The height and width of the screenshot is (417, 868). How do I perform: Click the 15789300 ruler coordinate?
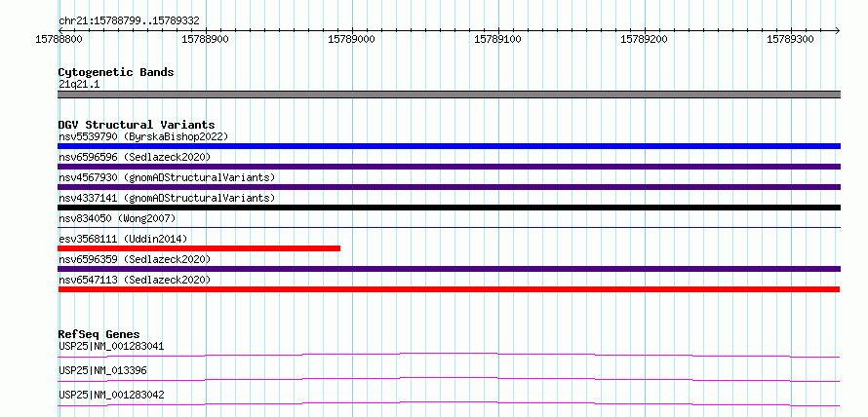point(790,39)
